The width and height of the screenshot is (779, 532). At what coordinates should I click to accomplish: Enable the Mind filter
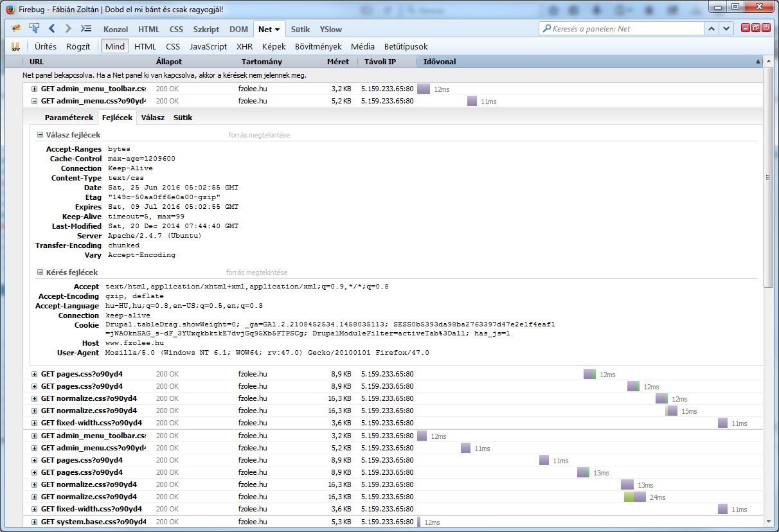pos(115,46)
